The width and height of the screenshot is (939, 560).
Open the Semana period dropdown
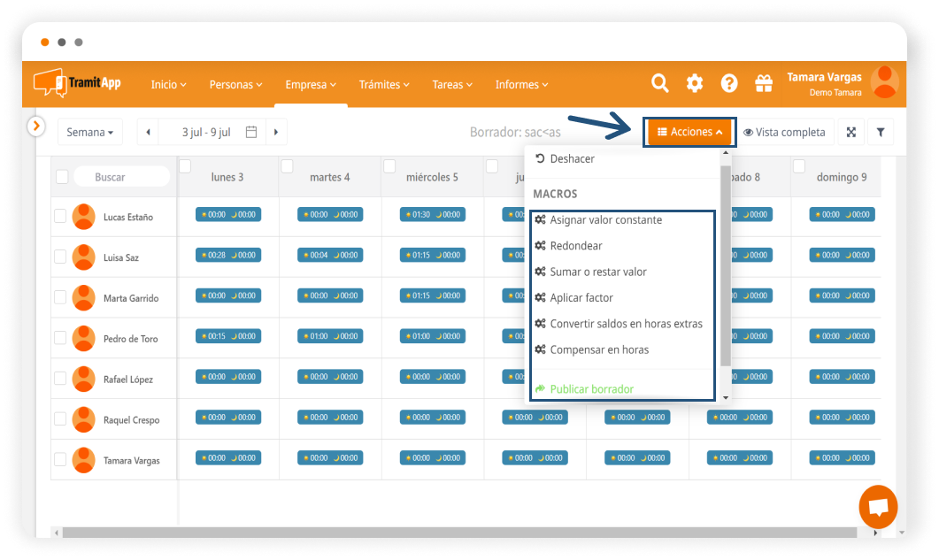(x=90, y=132)
